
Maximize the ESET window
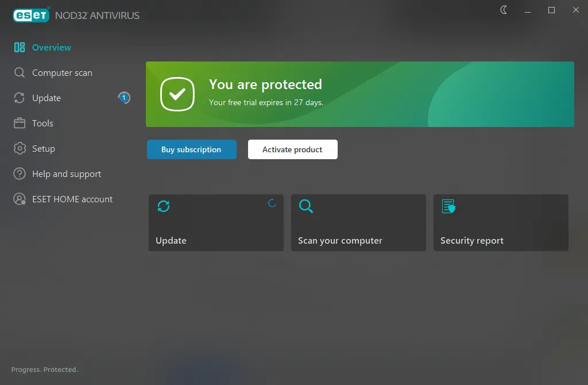[551, 10]
